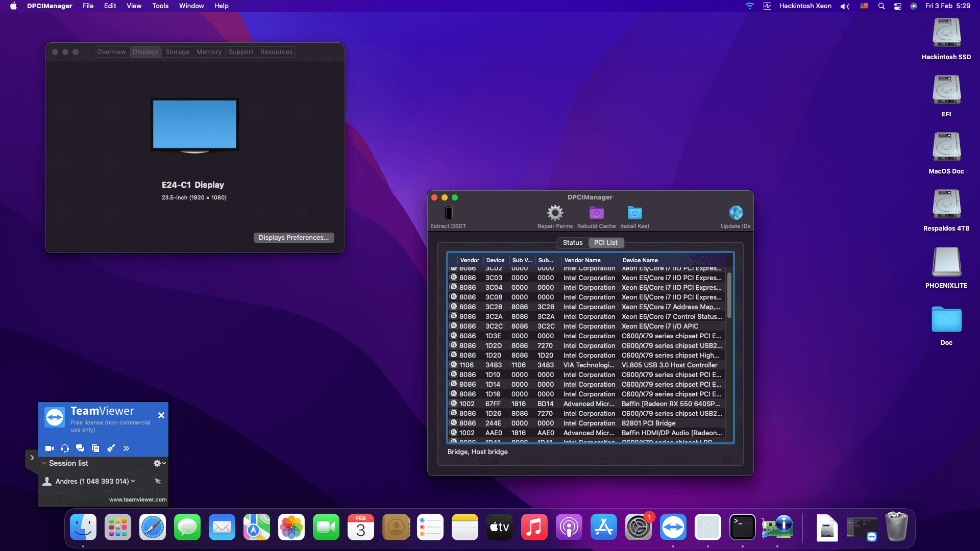This screenshot has height=551, width=980.
Task: Open Trash in the Dock
Action: click(897, 527)
